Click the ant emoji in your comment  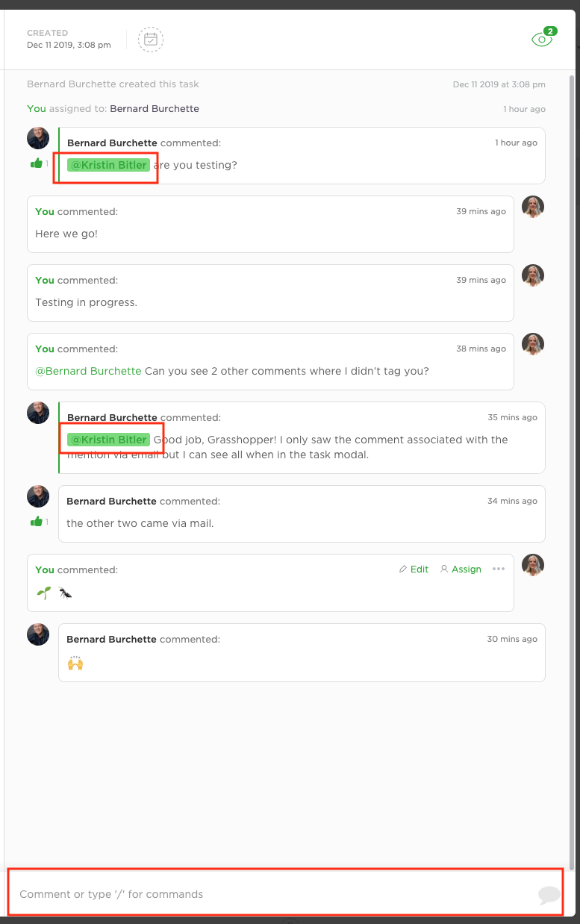tap(65, 593)
